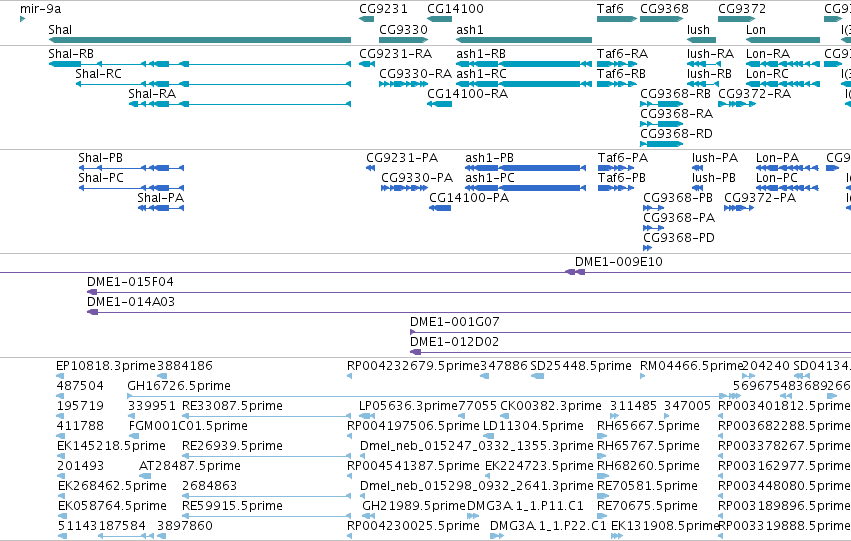Select the AT28487.5prime EST
This screenshot has height=541, width=851.
point(145,476)
